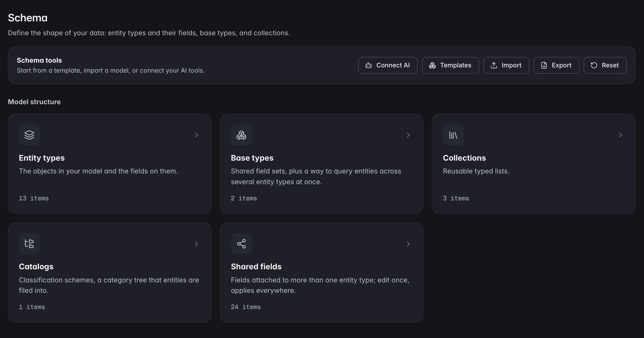
Task: Click the Export file icon
Action: coord(544,65)
